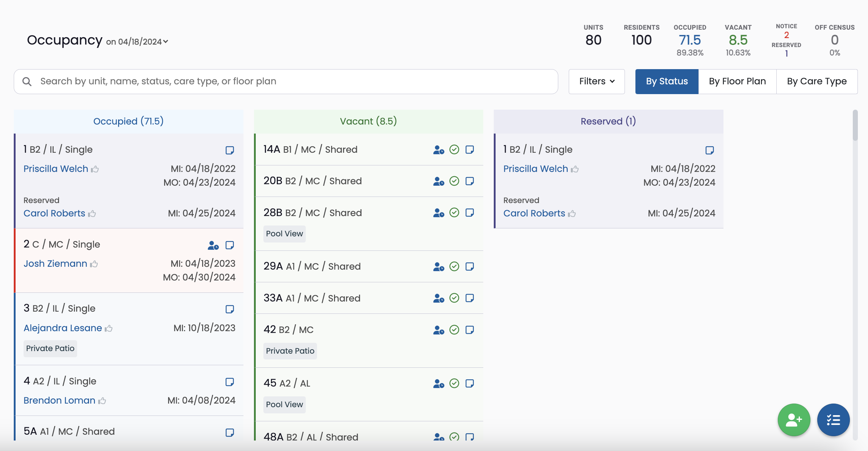Open note icon for unit 5A A1 / MC
Image resolution: width=868 pixels, height=451 pixels.
(230, 433)
